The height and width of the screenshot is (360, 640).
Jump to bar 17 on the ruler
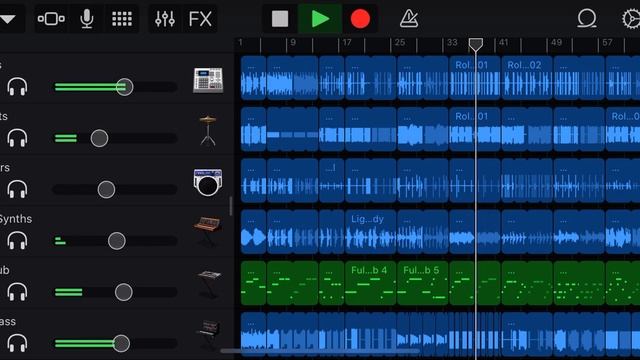[347, 42]
